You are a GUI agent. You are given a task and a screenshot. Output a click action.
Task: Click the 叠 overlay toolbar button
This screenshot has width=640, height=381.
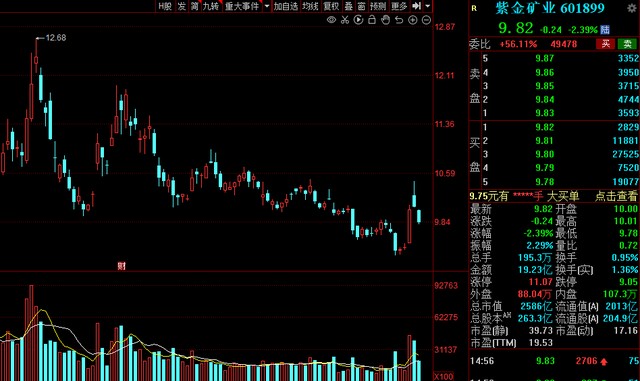(x=349, y=6)
